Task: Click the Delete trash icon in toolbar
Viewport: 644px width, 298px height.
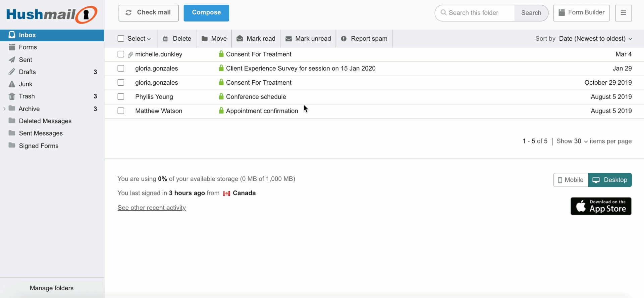Action: (165, 39)
